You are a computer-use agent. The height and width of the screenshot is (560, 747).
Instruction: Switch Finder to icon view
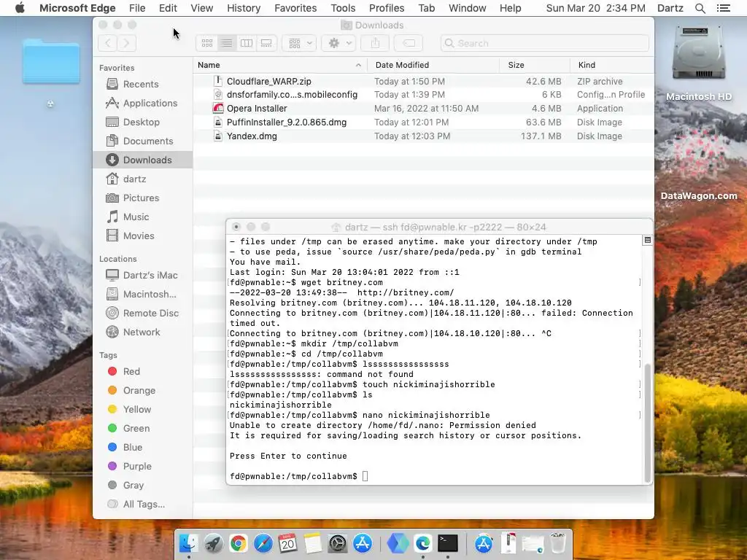pyautogui.click(x=206, y=43)
